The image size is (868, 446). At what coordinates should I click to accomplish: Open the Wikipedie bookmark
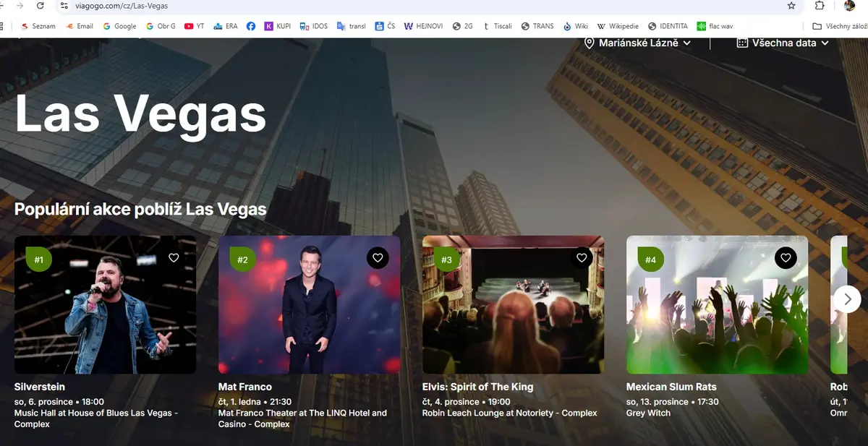(x=618, y=26)
